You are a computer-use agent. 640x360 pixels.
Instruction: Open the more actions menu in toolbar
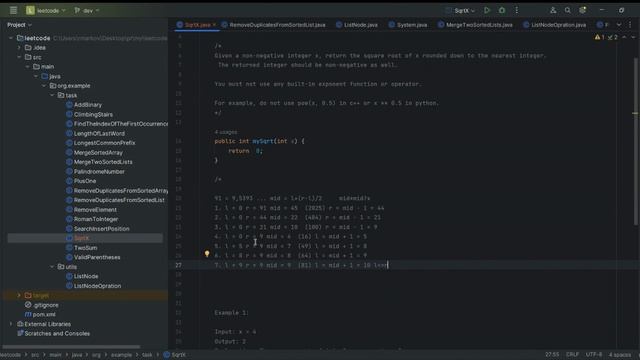tap(516, 10)
